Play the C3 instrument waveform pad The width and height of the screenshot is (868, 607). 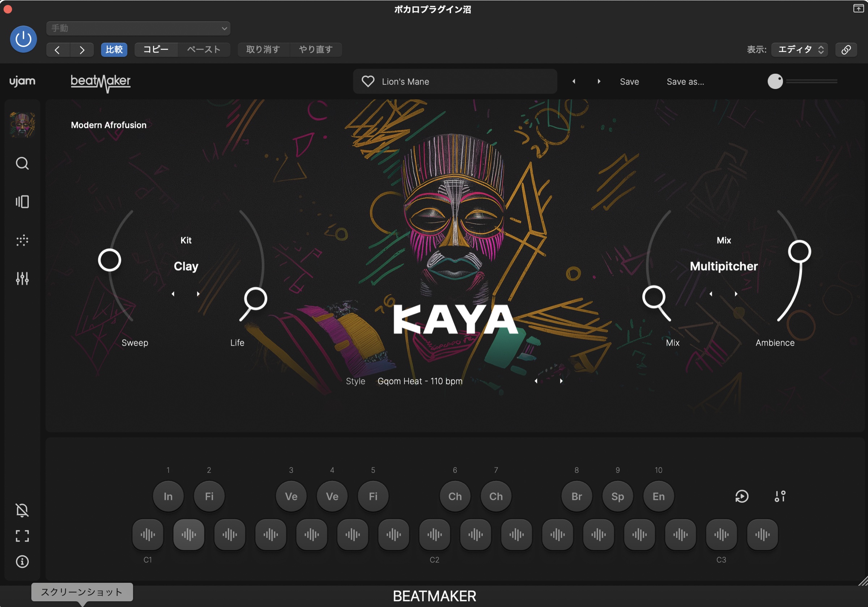coord(721,534)
